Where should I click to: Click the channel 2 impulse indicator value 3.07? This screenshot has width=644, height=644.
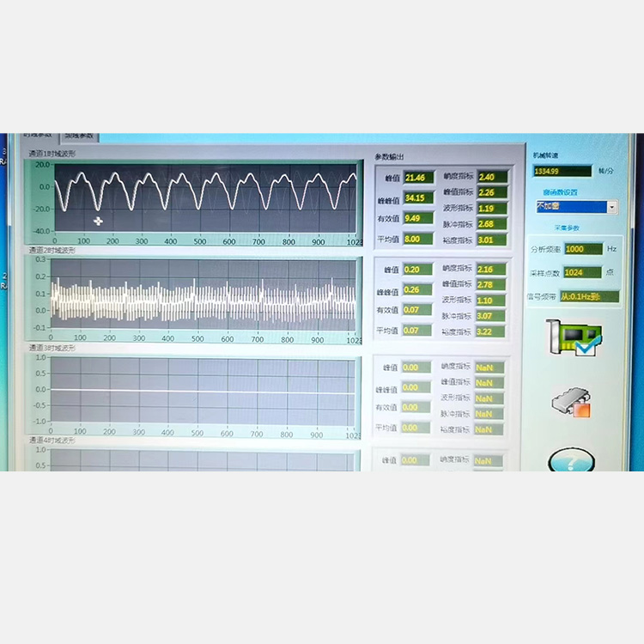tap(491, 316)
